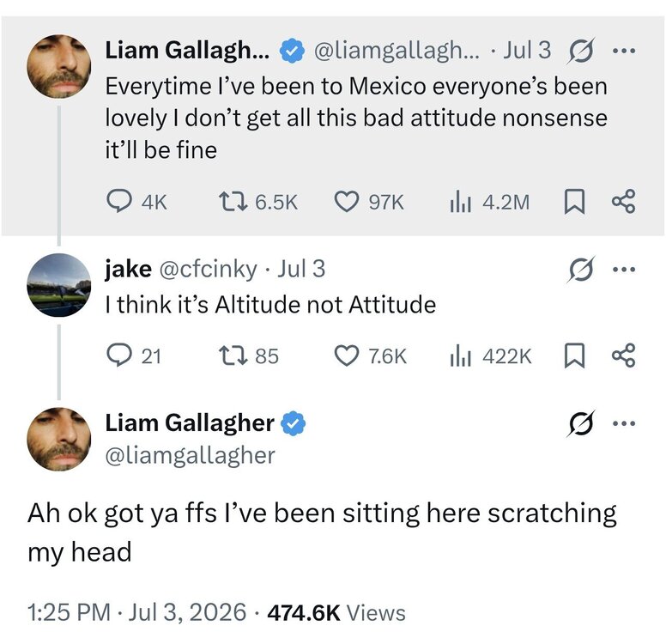
Task: Open @liamgallagher handle in bottom reply
Action: click(x=190, y=456)
